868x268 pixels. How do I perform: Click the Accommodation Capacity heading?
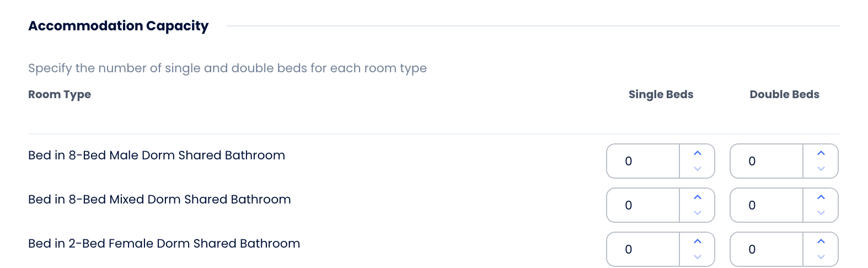[x=119, y=26]
